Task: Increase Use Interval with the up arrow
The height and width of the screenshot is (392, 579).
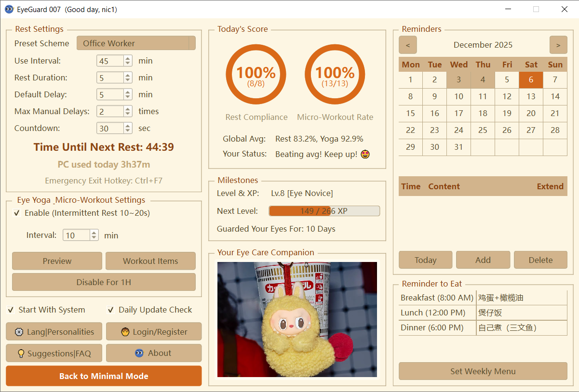Action: tap(127, 58)
